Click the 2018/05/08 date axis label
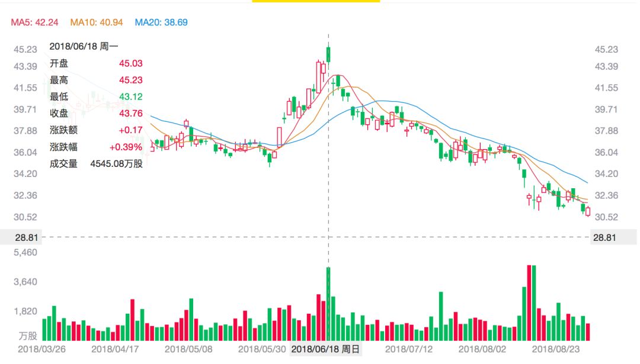Image resolution: width=640 pixels, height=364 pixels. point(188,350)
